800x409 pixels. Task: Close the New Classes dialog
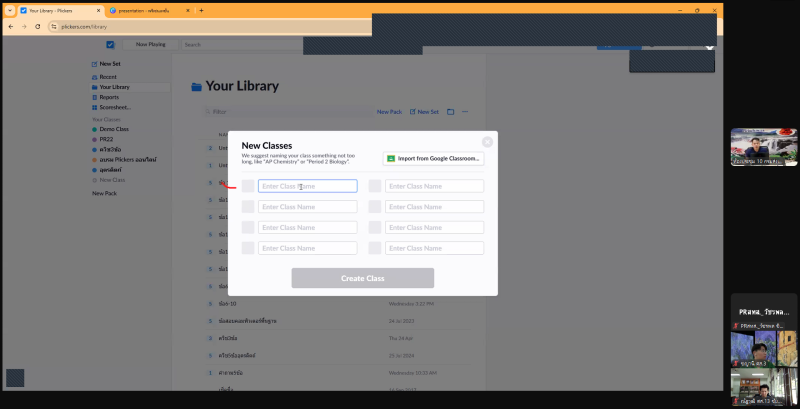coord(487,142)
